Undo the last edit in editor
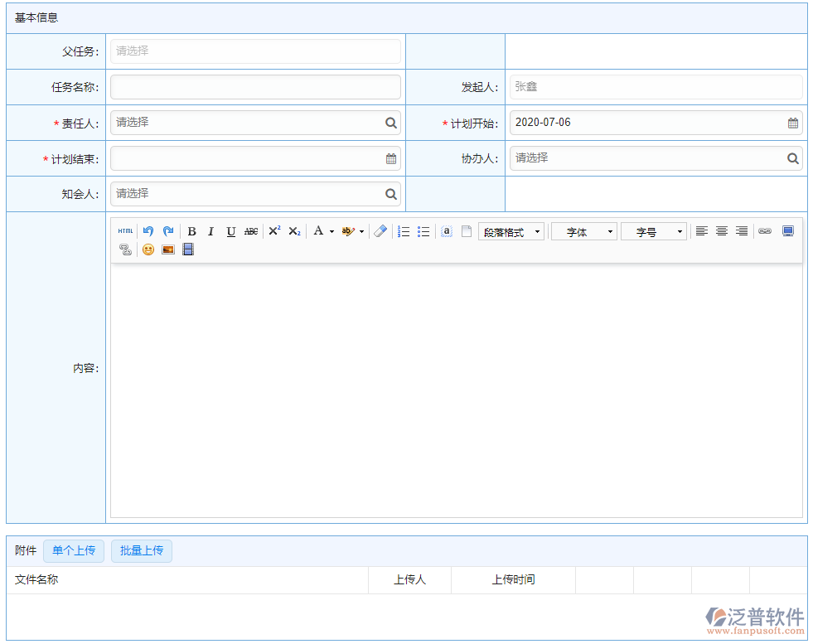Viewport: 813px width, 644px height. pyautogui.click(x=148, y=231)
